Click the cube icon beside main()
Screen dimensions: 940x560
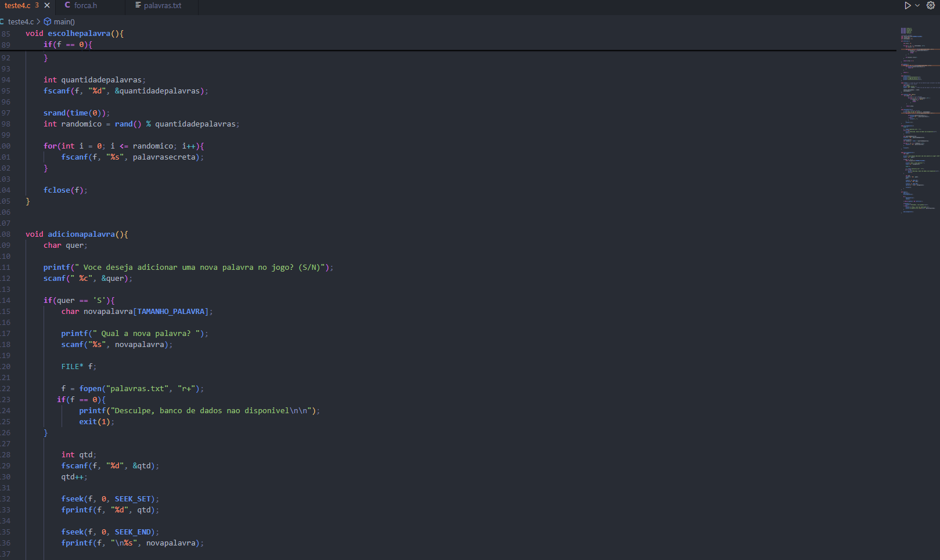48,21
